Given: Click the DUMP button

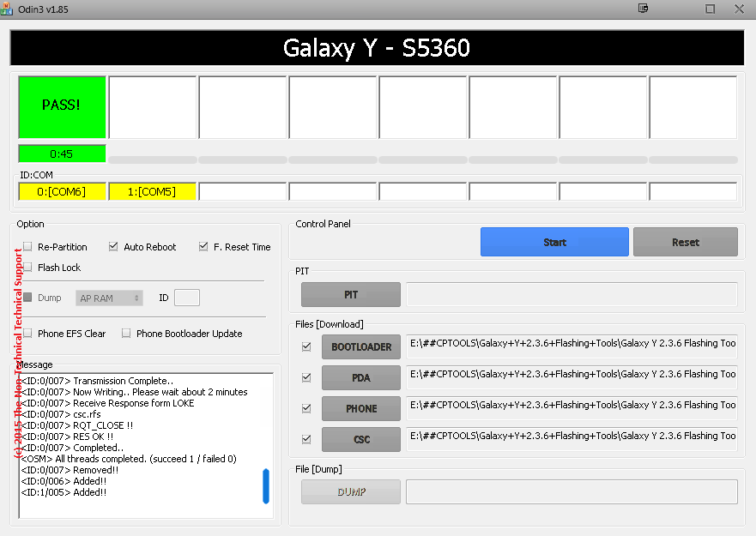Looking at the screenshot, I should click(351, 491).
